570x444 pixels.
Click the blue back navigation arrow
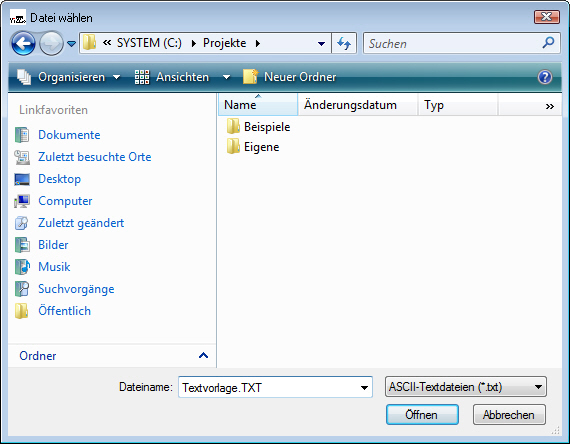click(23, 44)
